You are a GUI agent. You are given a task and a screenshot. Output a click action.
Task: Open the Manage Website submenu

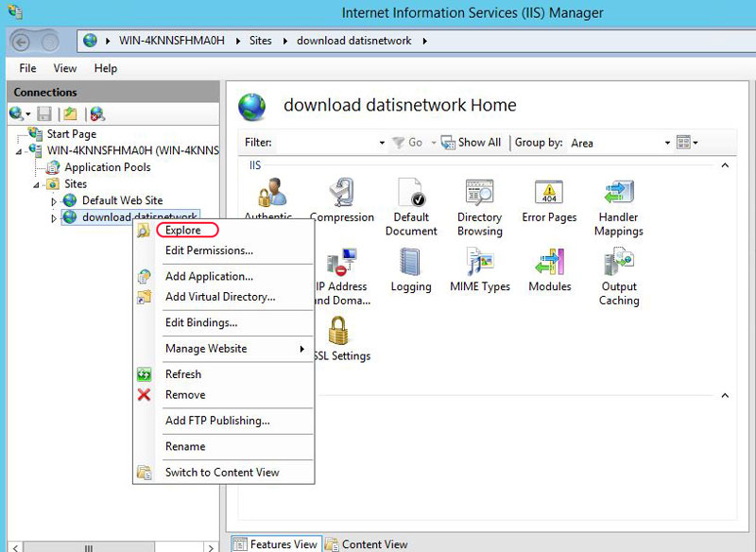click(x=224, y=349)
